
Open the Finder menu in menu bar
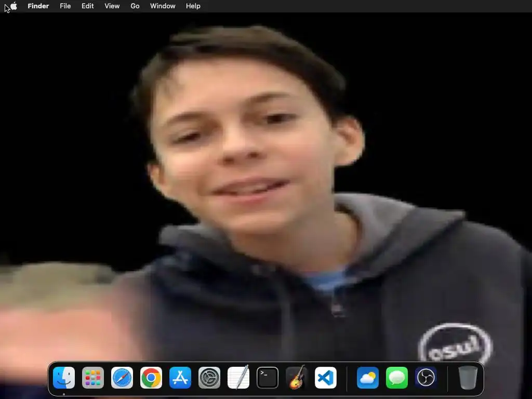click(38, 6)
